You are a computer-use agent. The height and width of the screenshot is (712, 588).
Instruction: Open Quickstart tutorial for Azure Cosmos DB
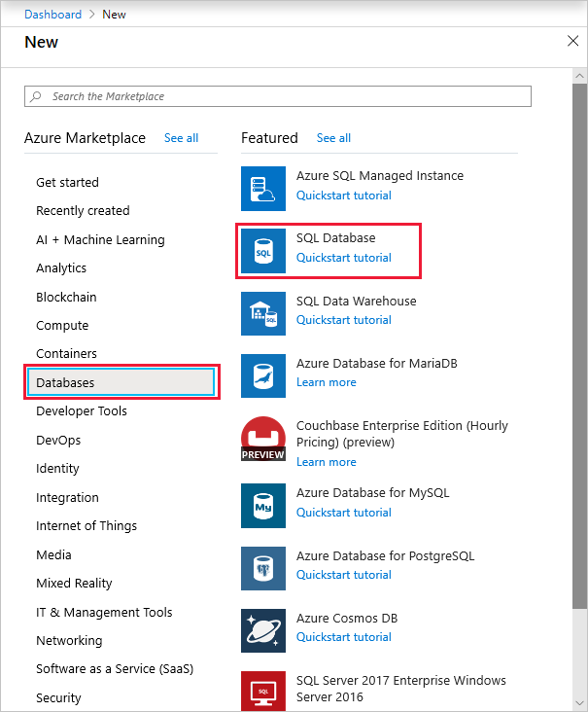coord(343,637)
